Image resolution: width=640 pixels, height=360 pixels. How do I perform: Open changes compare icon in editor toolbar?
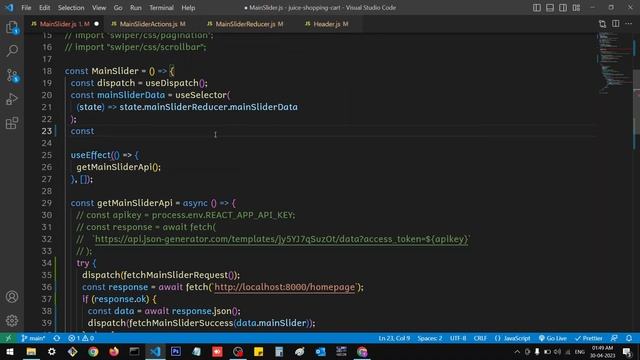pyautogui.click(x=602, y=24)
